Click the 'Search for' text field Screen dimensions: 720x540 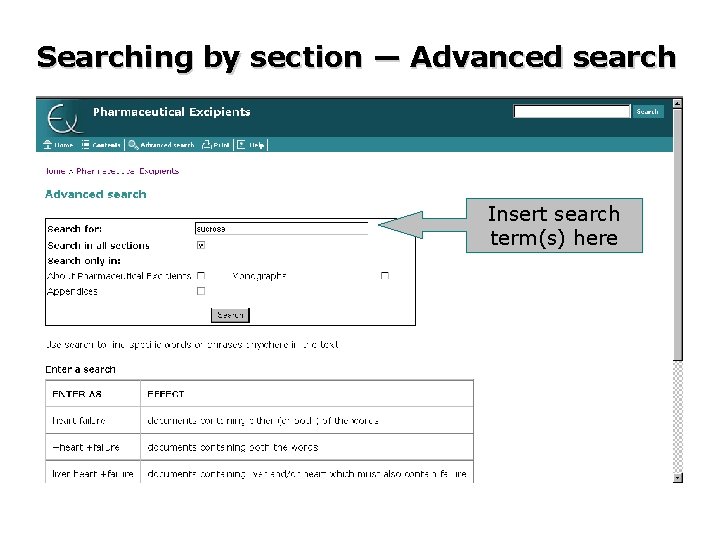[281, 229]
